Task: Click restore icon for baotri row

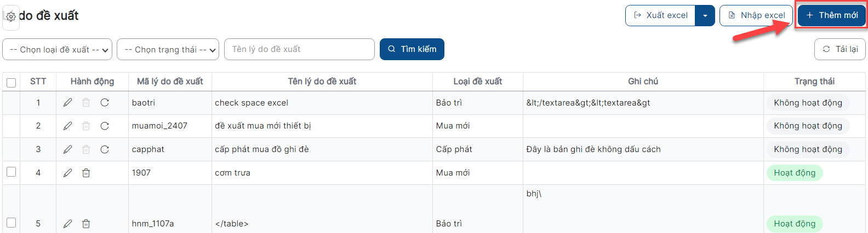Action: (x=105, y=102)
